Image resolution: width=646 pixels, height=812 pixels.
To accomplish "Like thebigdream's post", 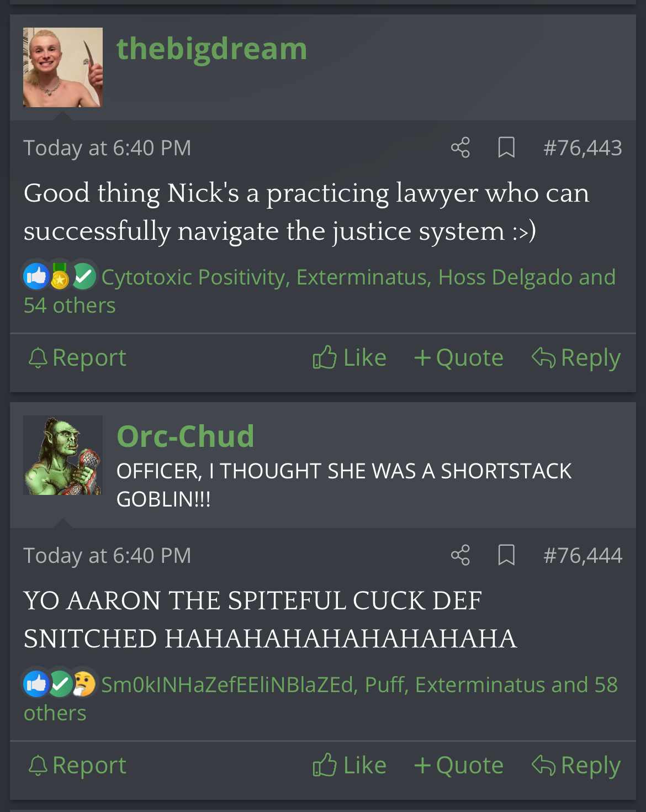I will coord(350,358).
